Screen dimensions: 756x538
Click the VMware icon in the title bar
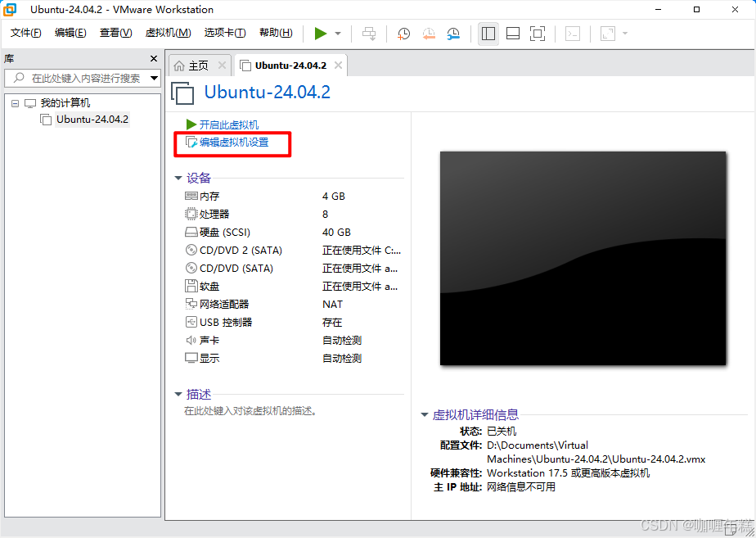(x=10, y=9)
